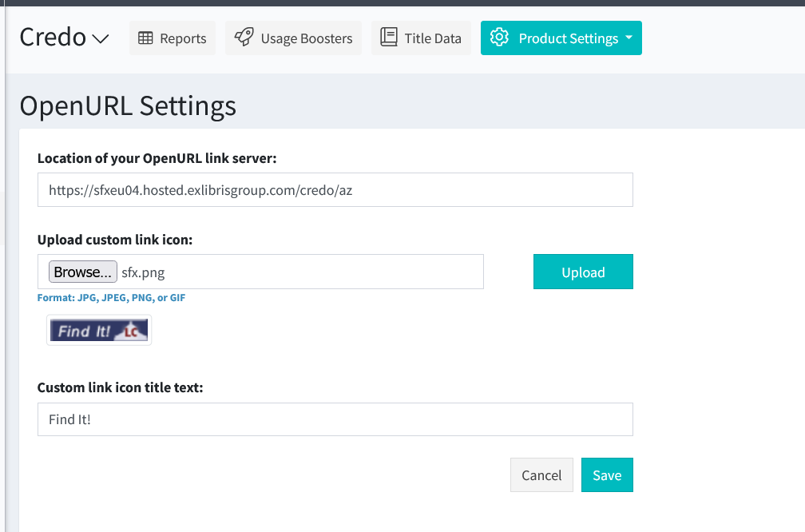The image size is (805, 532).
Task: Select the Product Settings menu label
Action: [x=568, y=38]
